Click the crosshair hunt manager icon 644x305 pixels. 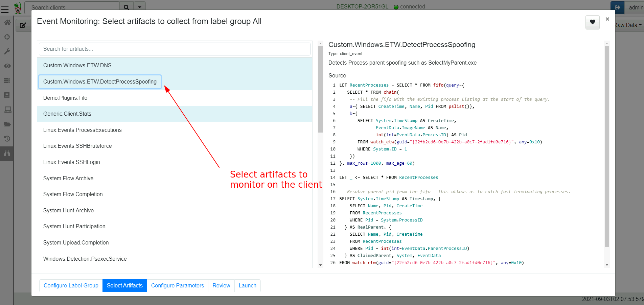click(x=7, y=37)
